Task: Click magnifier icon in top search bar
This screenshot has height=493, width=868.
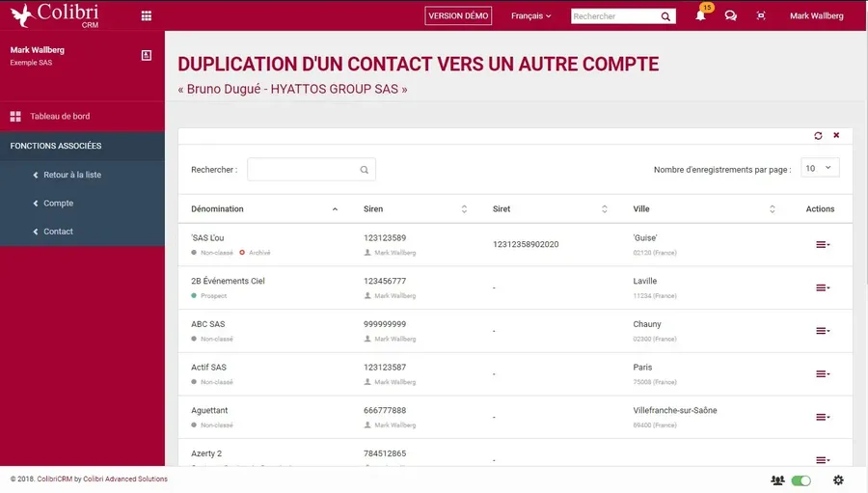Action: click(x=665, y=16)
